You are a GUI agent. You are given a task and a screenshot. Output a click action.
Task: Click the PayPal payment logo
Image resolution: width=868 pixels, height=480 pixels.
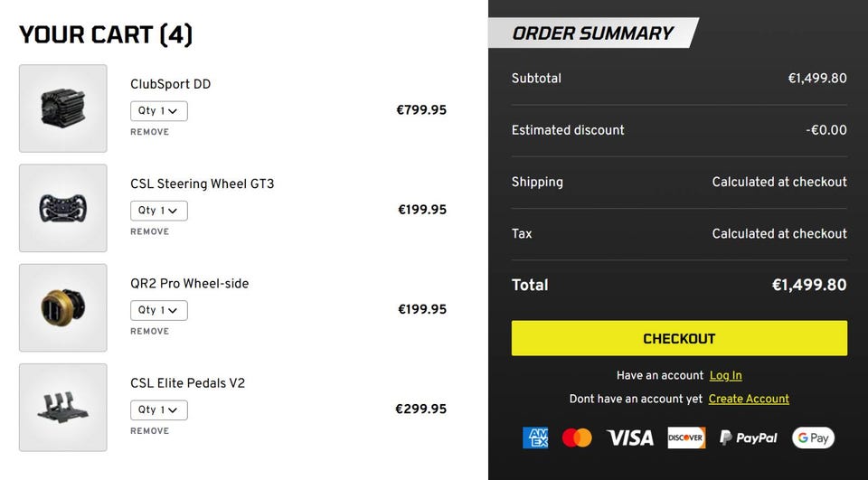coord(749,438)
